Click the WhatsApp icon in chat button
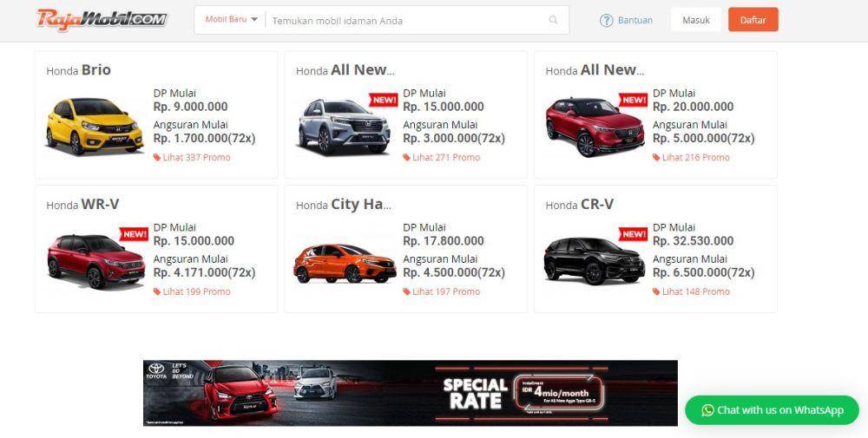868x438 pixels. click(x=707, y=410)
